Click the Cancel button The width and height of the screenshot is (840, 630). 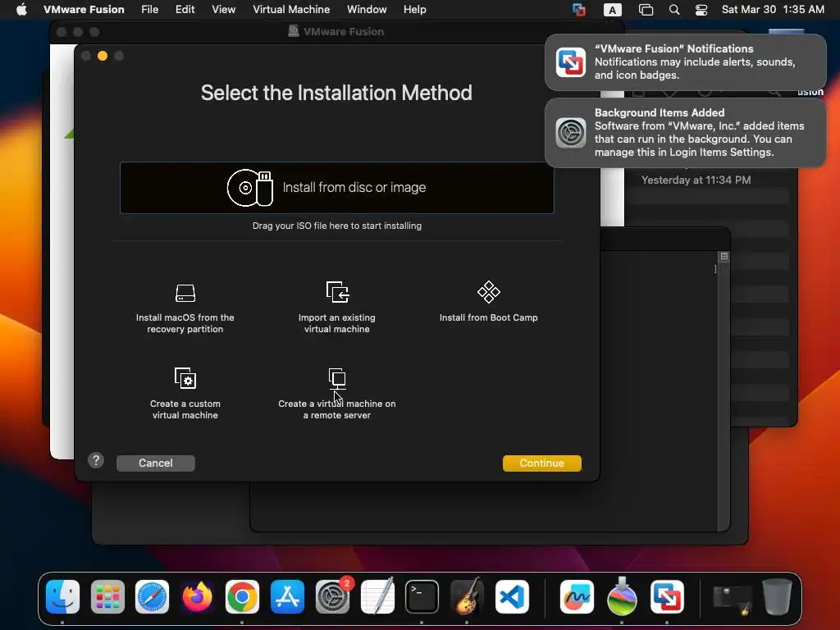(155, 463)
